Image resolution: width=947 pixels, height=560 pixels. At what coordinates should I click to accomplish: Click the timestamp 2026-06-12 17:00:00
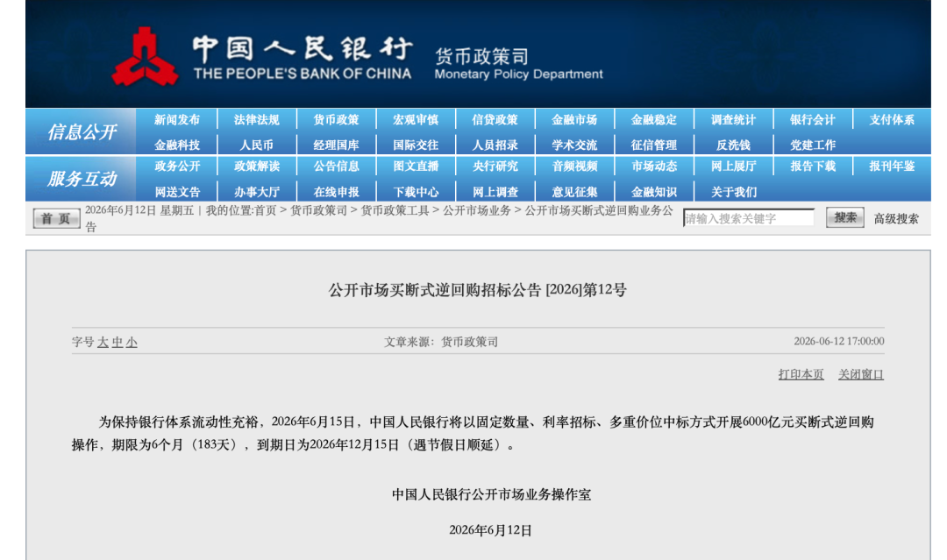point(839,342)
